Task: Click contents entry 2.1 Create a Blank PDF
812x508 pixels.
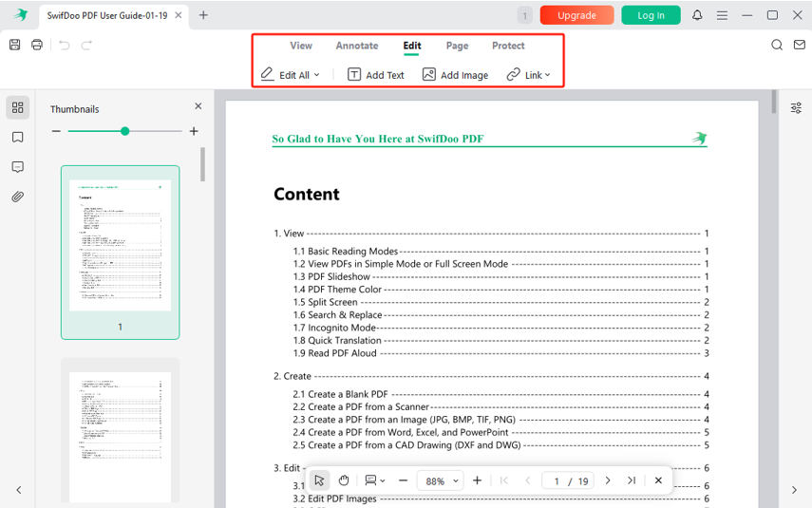Action: pyautogui.click(x=500, y=394)
